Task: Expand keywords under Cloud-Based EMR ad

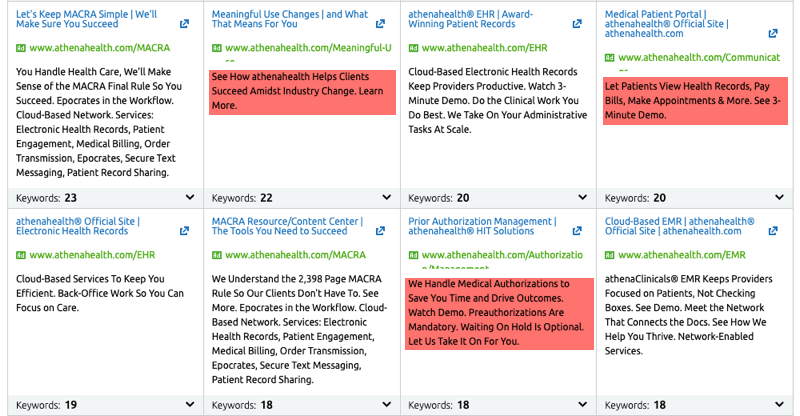Action: [778, 405]
